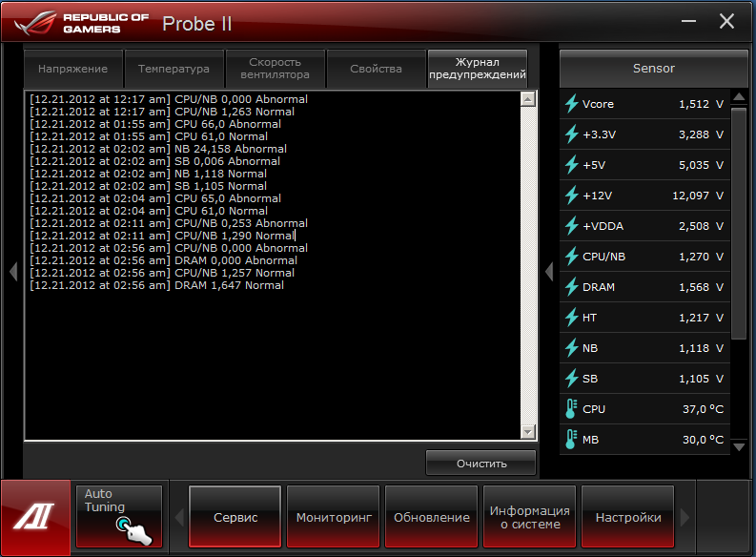Click MB temperature value 30,0 °C
756x557 pixels.
(x=703, y=440)
